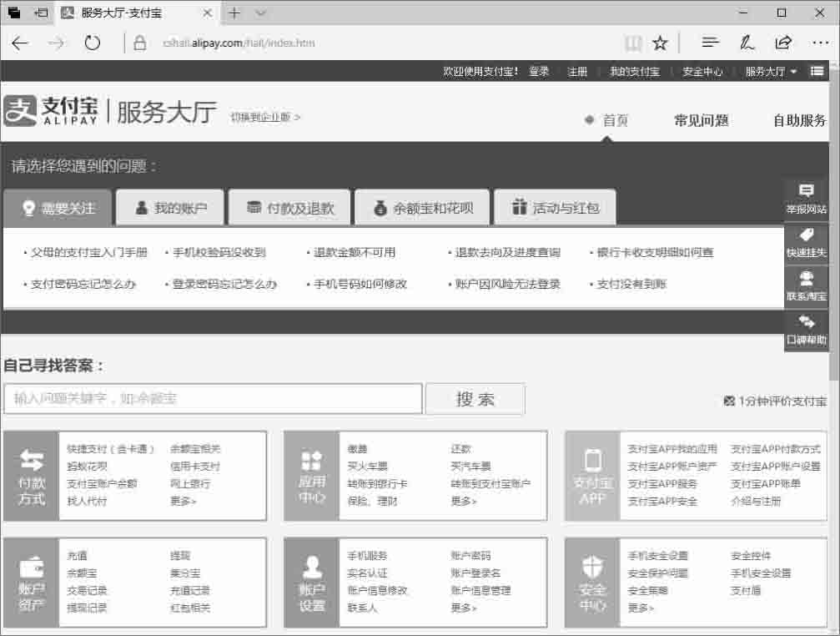Click the browser share icon

[783, 43]
